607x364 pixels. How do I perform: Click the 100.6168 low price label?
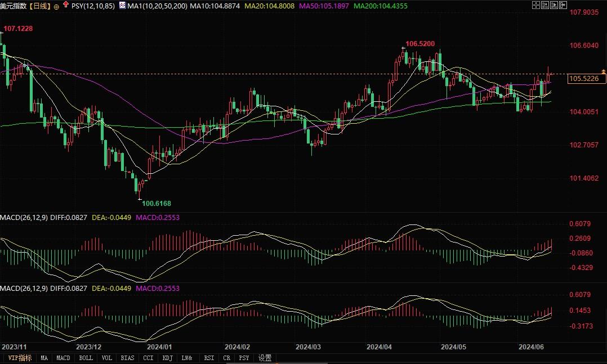coord(157,203)
